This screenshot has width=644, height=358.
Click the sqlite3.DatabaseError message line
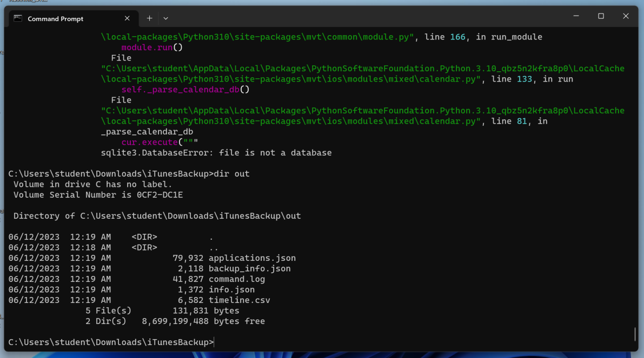pos(216,153)
